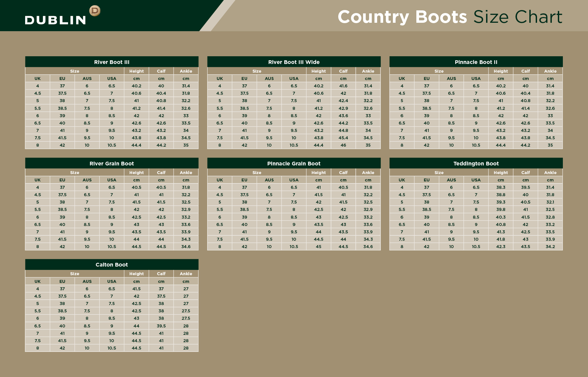Select calf value 39.5 in Teddington Boot

pos(526,187)
